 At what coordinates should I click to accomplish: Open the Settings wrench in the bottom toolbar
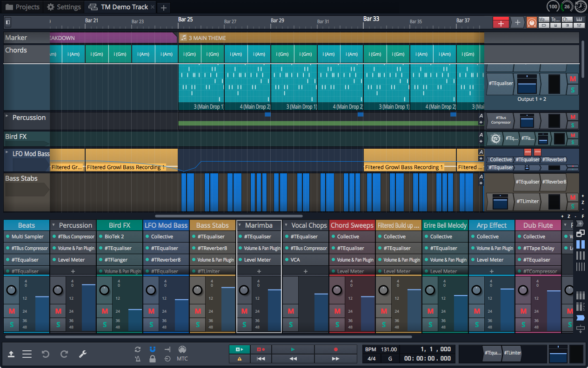pos(82,354)
